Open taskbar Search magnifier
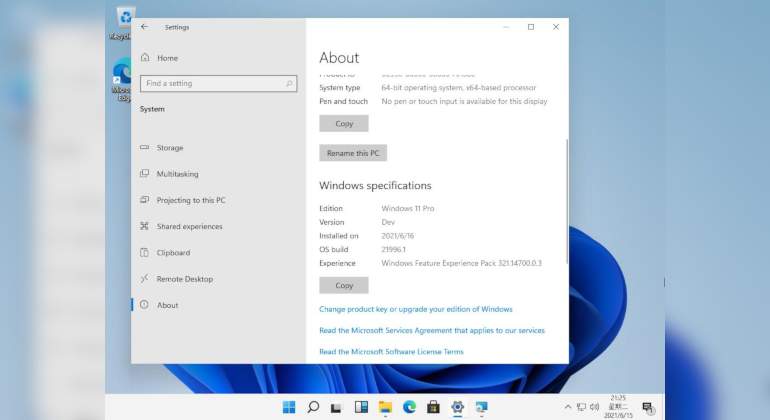 [313, 407]
